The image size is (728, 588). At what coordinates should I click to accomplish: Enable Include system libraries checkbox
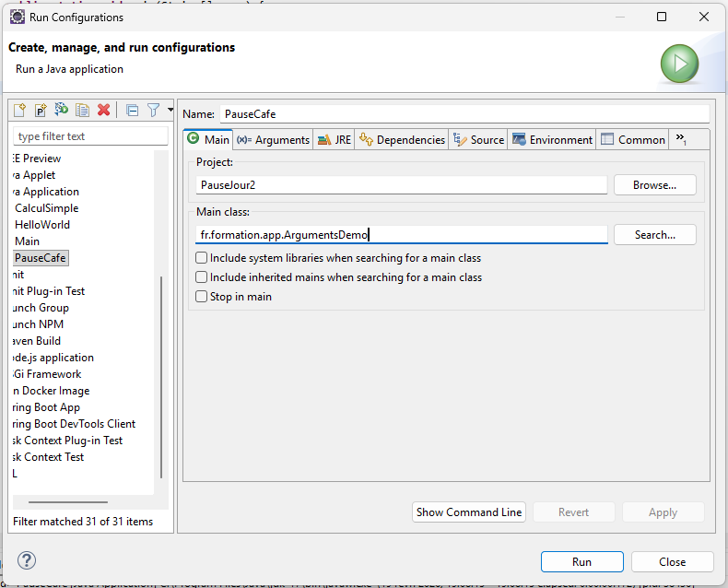tap(202, 259)
